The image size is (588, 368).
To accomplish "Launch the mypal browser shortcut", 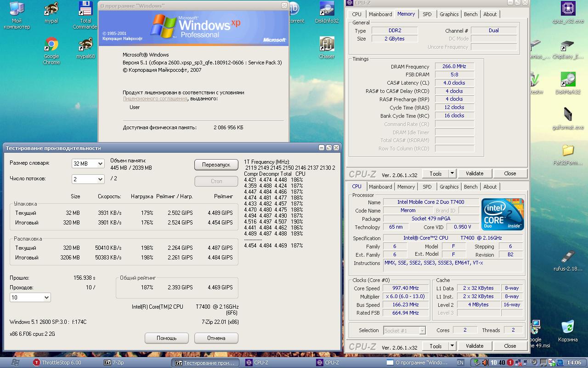I will [x=51, y=13].
